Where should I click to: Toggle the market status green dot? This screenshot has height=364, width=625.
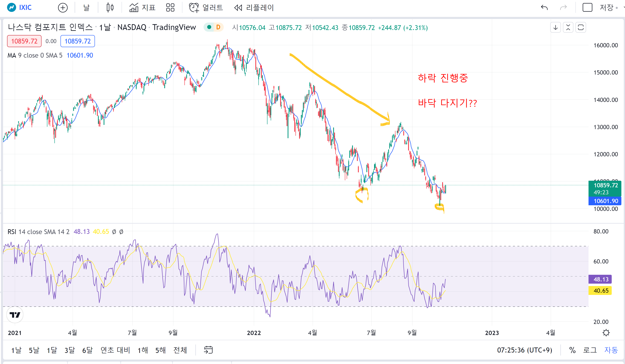209,27
